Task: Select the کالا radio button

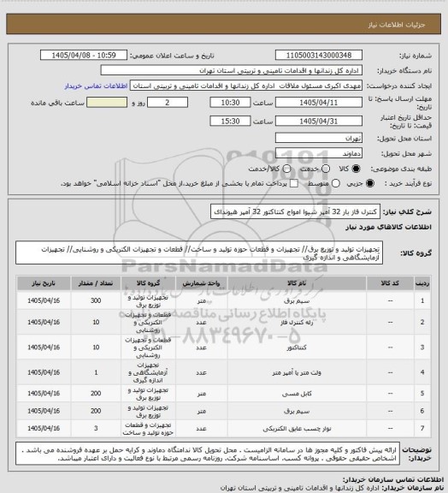Action: (356, 169)
